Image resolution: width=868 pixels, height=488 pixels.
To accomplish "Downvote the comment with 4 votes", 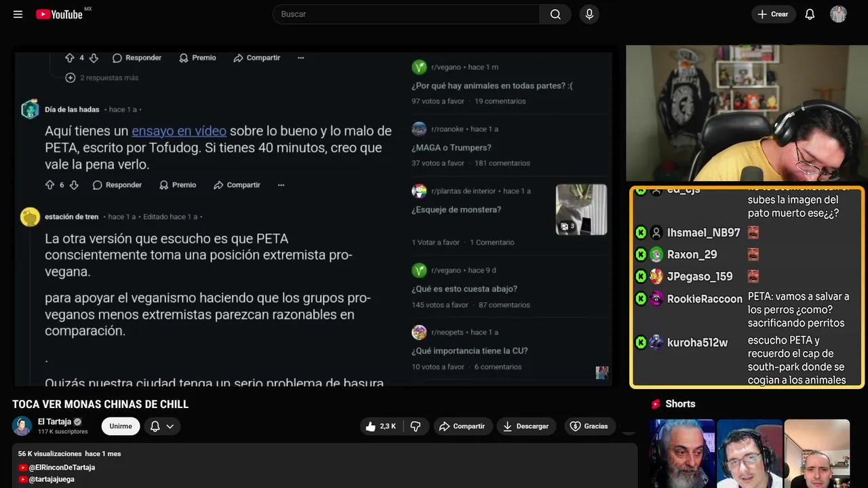I will [94, 58].
